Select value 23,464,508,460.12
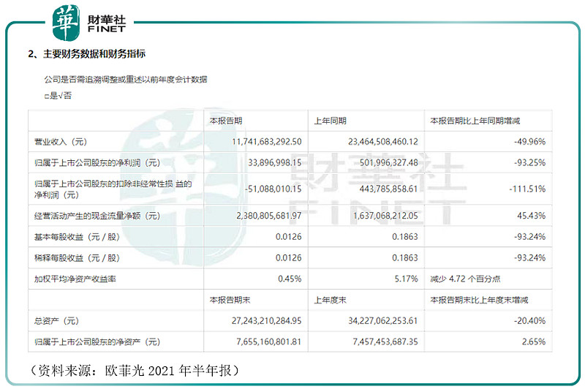Image resolution: width=585 pixels, height=392 pixels. (382, 142)
